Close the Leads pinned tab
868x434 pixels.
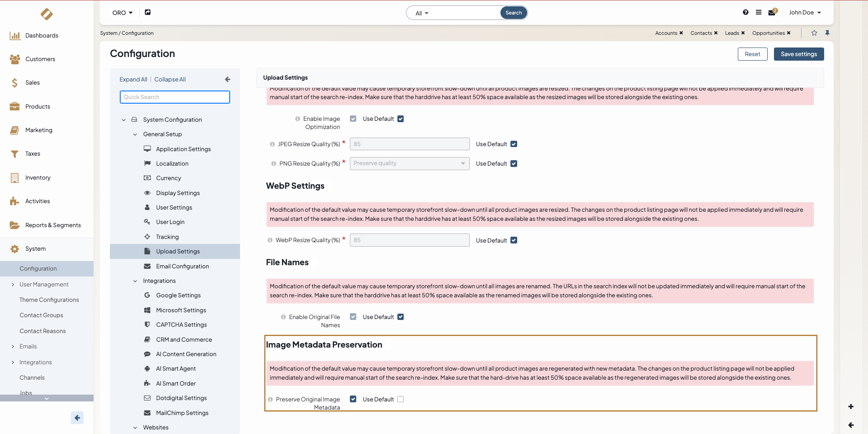click(743, 33)
